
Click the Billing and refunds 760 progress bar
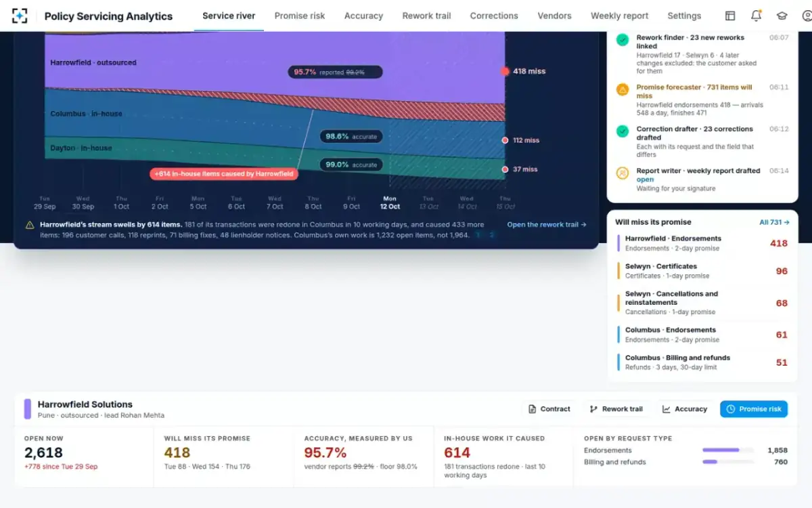click(727, 462)
